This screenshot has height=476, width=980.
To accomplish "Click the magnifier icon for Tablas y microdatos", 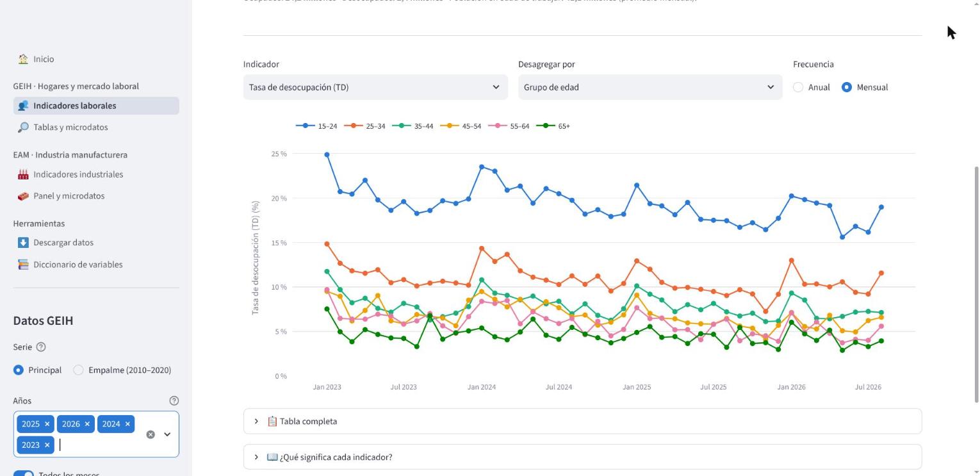I will (23, 127).
